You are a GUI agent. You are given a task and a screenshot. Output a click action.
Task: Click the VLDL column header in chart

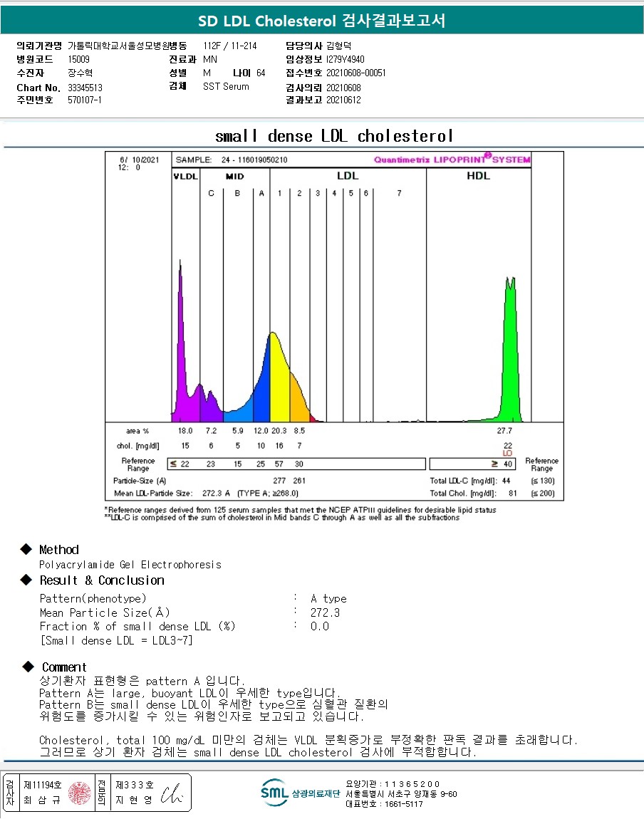tap(185, 177)
